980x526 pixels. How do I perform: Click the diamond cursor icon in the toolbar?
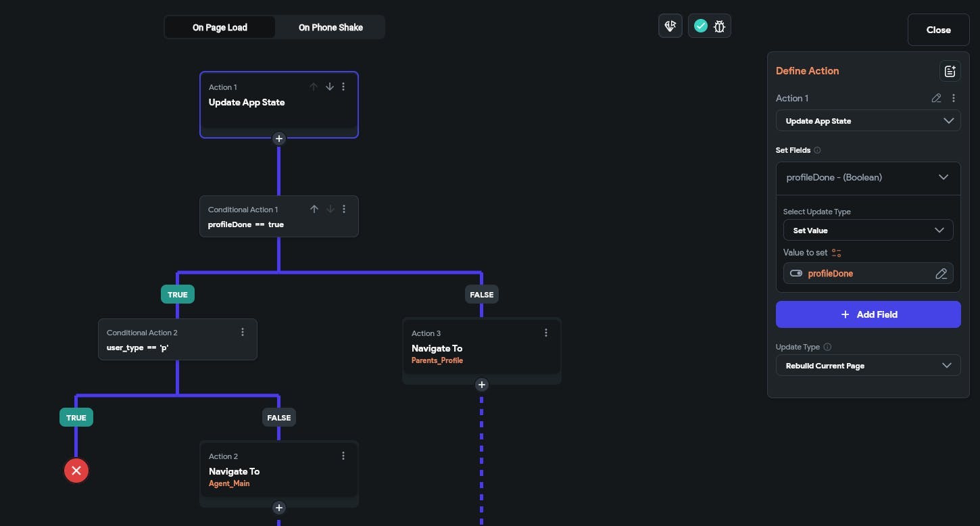click(x=670, y=26)
